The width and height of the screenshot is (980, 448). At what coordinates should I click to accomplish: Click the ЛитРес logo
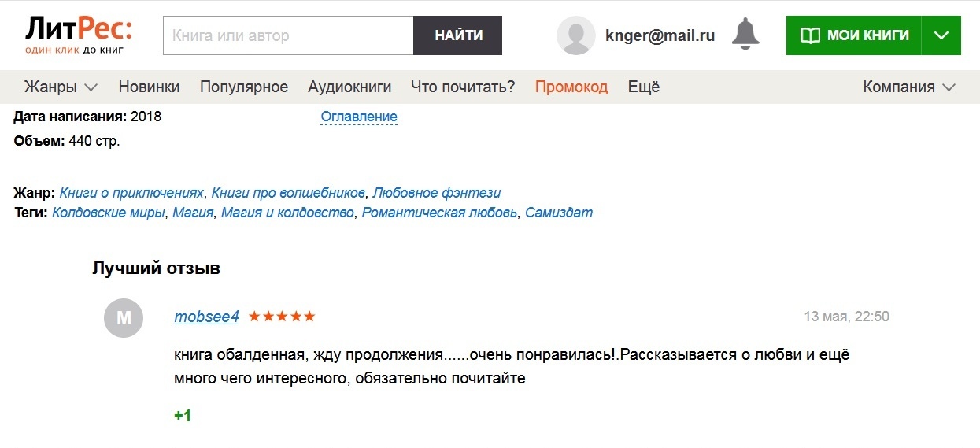(78, 35)
